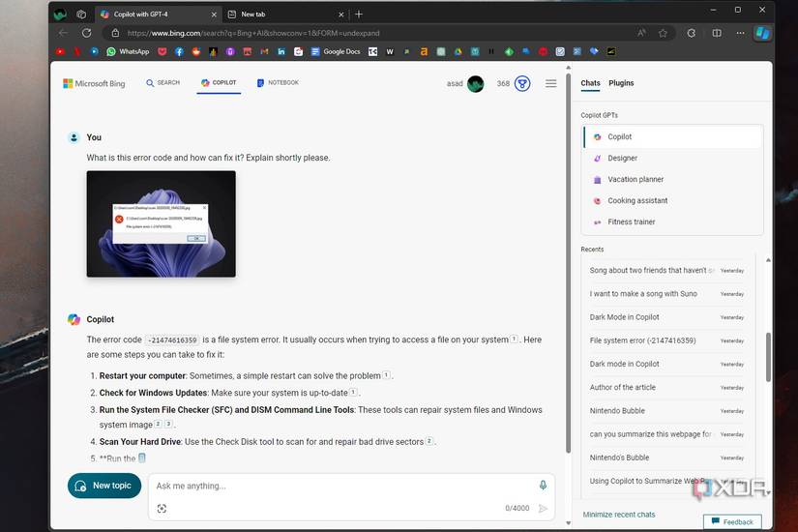This screenshot has height=532, width=798.
Task: Open the Facebook bookmark icon
Action: pyautogui.click(x=179, y=51)
